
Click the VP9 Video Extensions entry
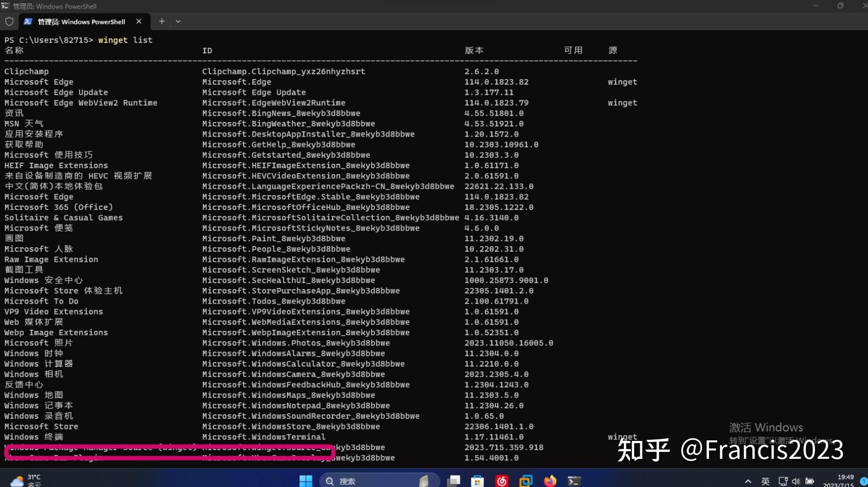coord(54,311)
